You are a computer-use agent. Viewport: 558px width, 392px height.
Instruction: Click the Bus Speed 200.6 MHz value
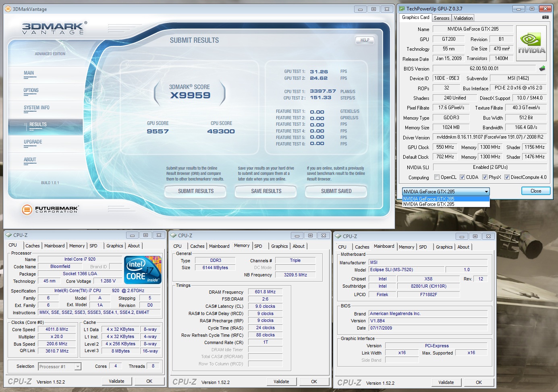(57, 344)
